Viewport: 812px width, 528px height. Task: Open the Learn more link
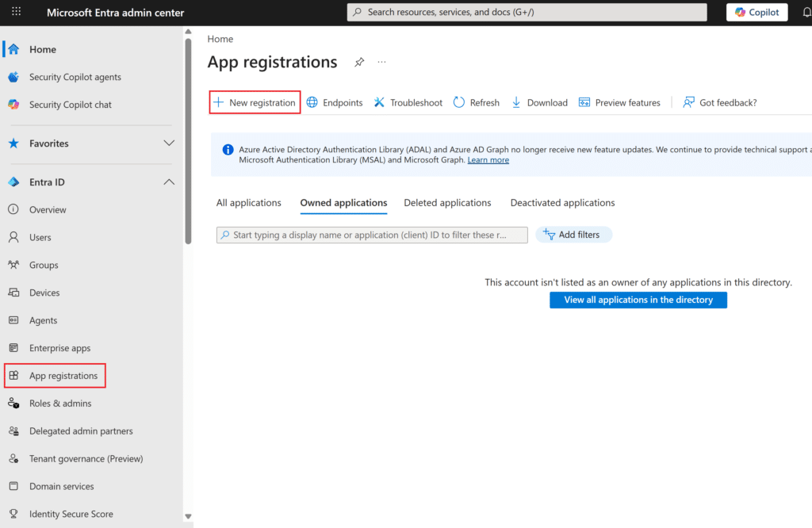[488, 160]
